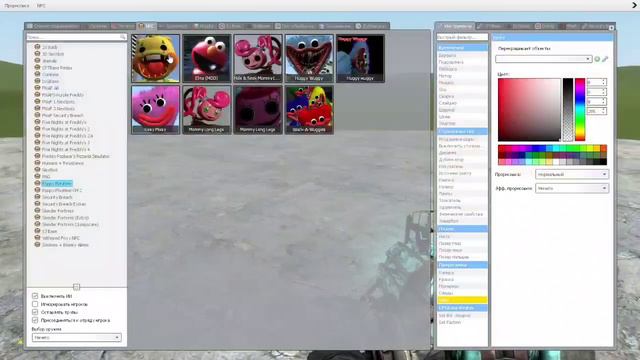Select the Камера tool in the tool list
This screenshot has height=360, width=640.
tap(462, 272)
